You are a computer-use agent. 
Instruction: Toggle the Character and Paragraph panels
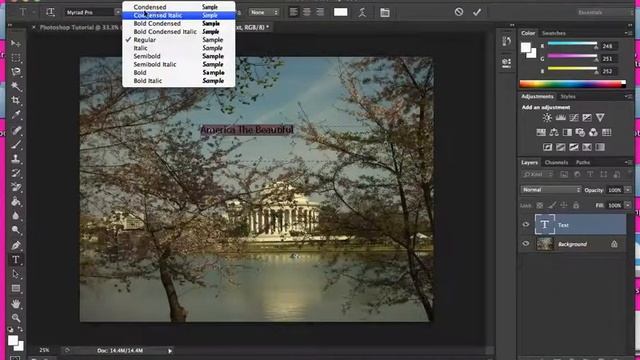(384, 13)
